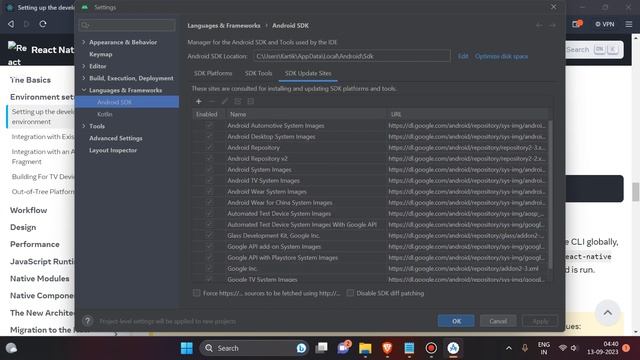The width and height of the screenshot is (640, 360).
Task: Click the Brave VPN button
Action: tap(604, 24)
